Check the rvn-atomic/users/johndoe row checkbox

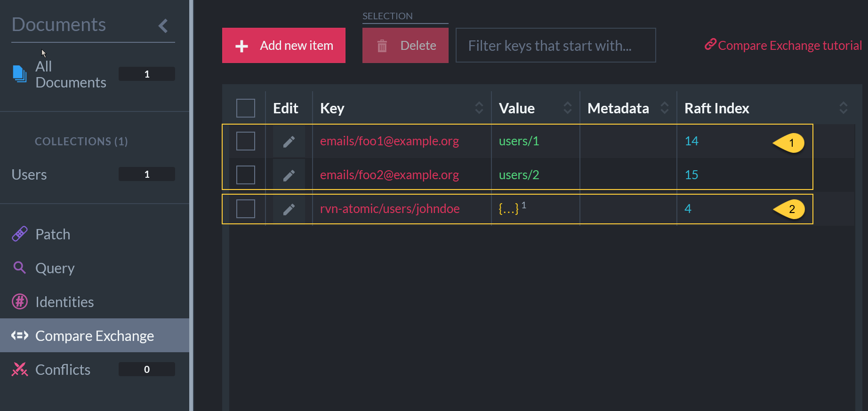click(x=246, y=209)
